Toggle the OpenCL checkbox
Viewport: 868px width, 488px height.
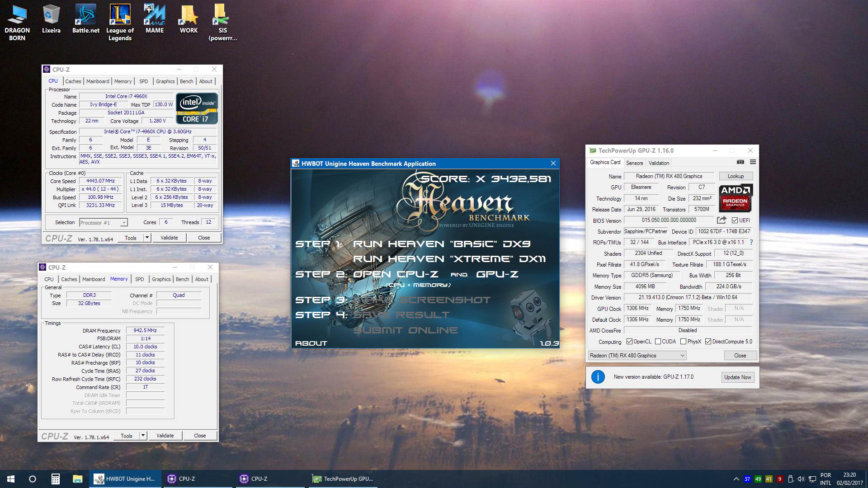[x=629, y=342]
